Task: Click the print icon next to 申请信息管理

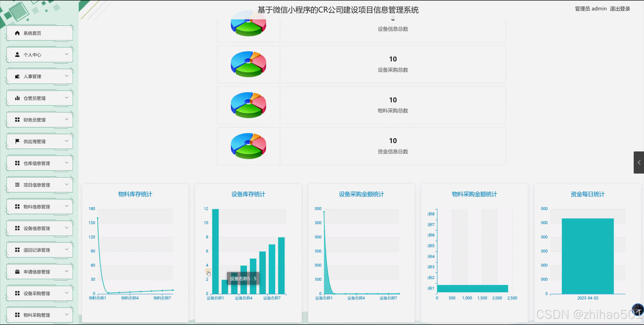Action: [x=17, y=271]
